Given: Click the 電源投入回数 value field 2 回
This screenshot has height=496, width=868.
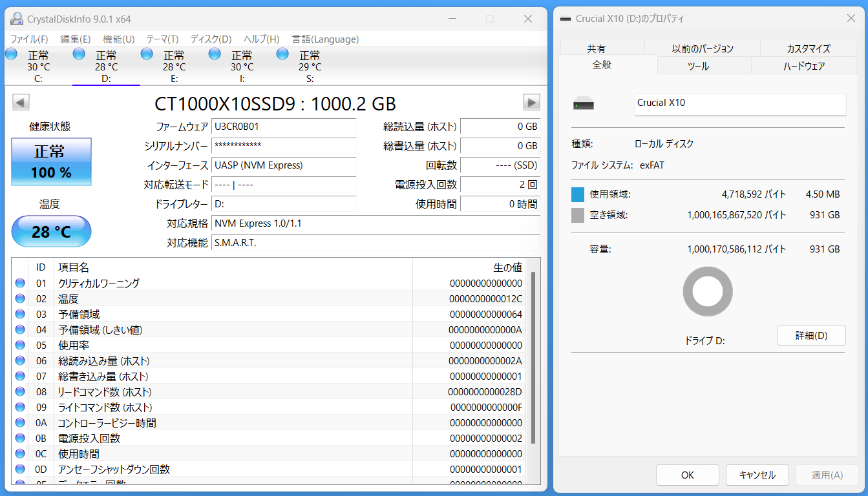Looking at the screenshot, I should (500, 185).
